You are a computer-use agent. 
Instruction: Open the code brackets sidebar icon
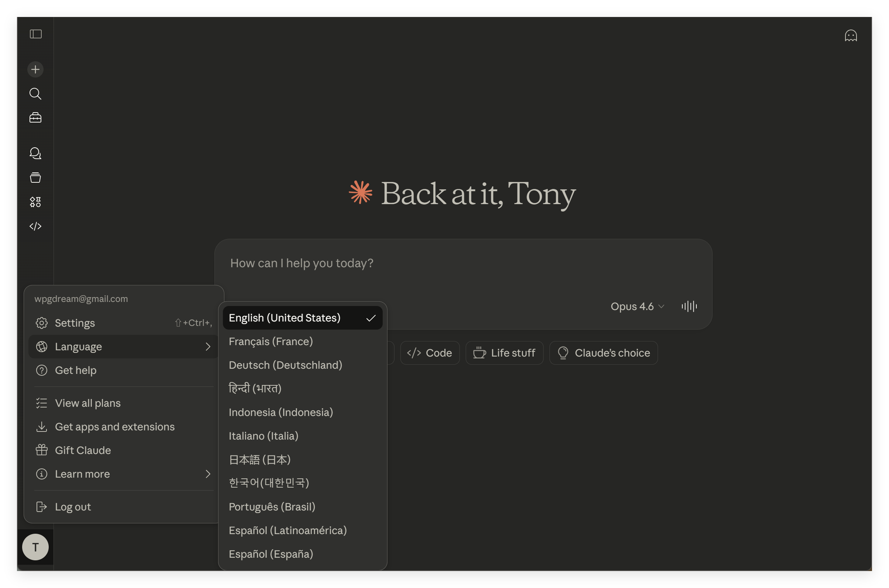coord(36,226)
